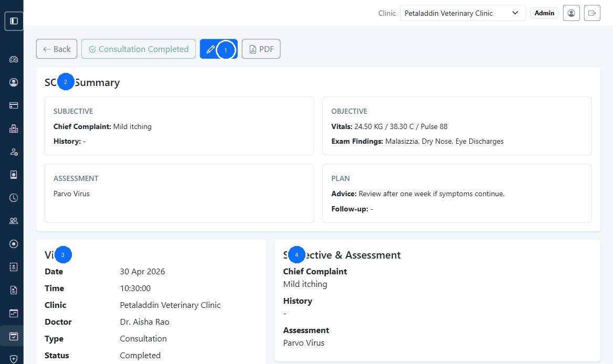Open the Clinic selector dropdown
This screenshot has width=613, height=364.
(462, 13)
